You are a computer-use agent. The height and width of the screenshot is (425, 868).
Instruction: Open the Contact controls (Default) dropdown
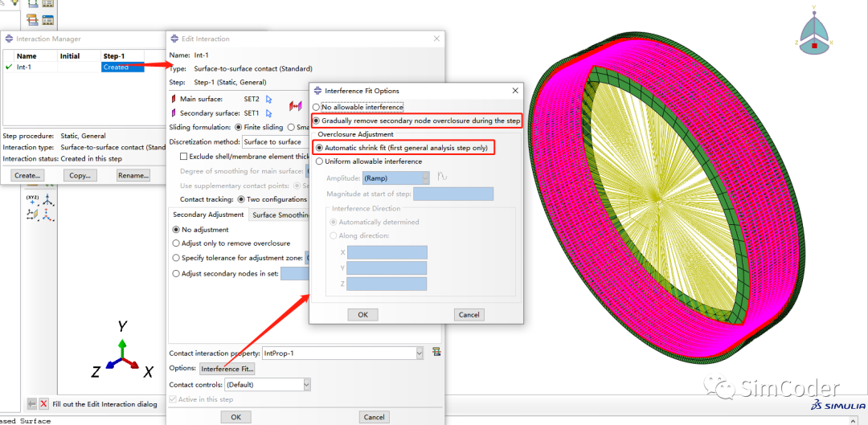tap(268, 385)
